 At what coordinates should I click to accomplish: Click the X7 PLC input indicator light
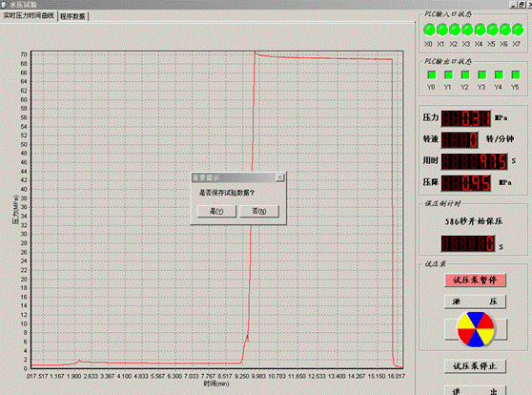coord(518,30)
